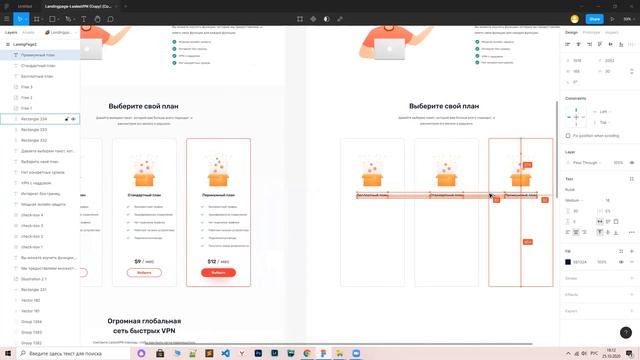Toggle visibility of Rectangle 334 layer
The width and height of the screenshot is (640, 360).
(x=73, y=119)
